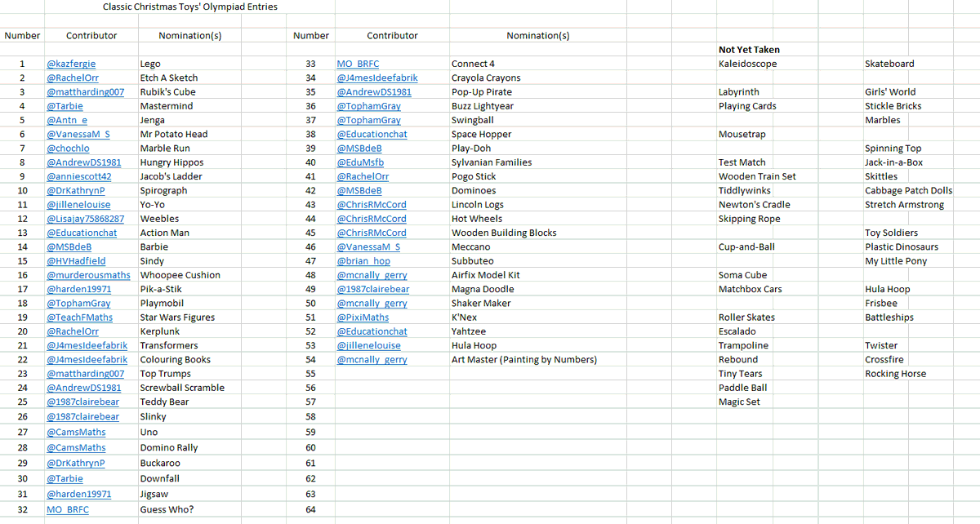Image resolution: width=980 pixels, height=524 pixels.
Task: Select the 'Matchbox Cars' cell
Action: [750, 289]
